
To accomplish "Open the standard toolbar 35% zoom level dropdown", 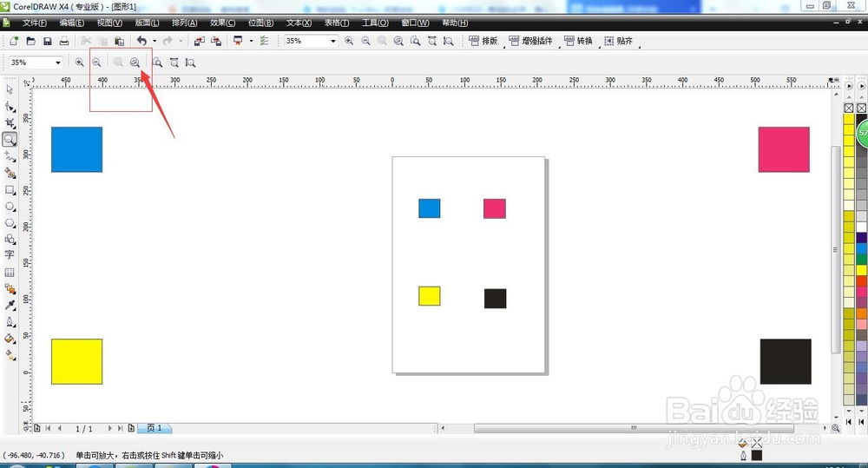I will click(333, 41).
